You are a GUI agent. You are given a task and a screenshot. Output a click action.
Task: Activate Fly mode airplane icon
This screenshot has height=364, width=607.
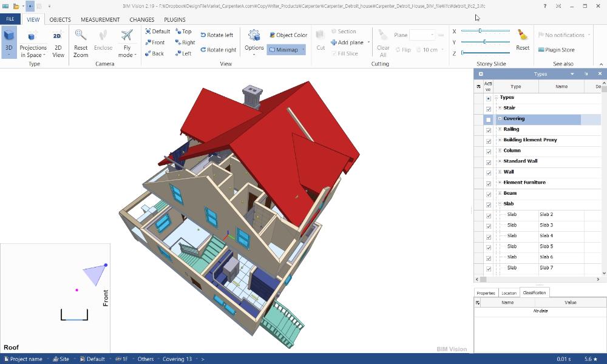point(127,35)
